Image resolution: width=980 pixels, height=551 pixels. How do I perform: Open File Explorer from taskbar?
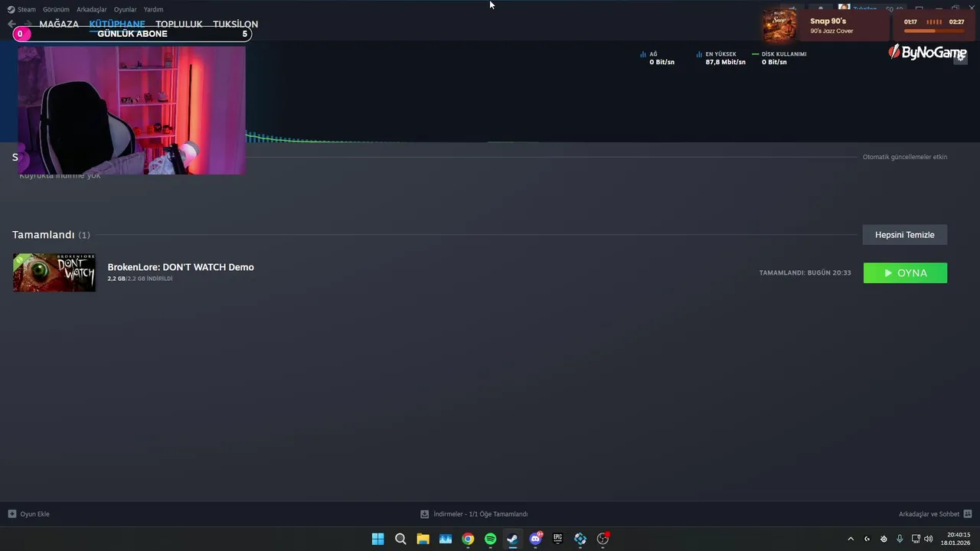[x=423, y=539]
